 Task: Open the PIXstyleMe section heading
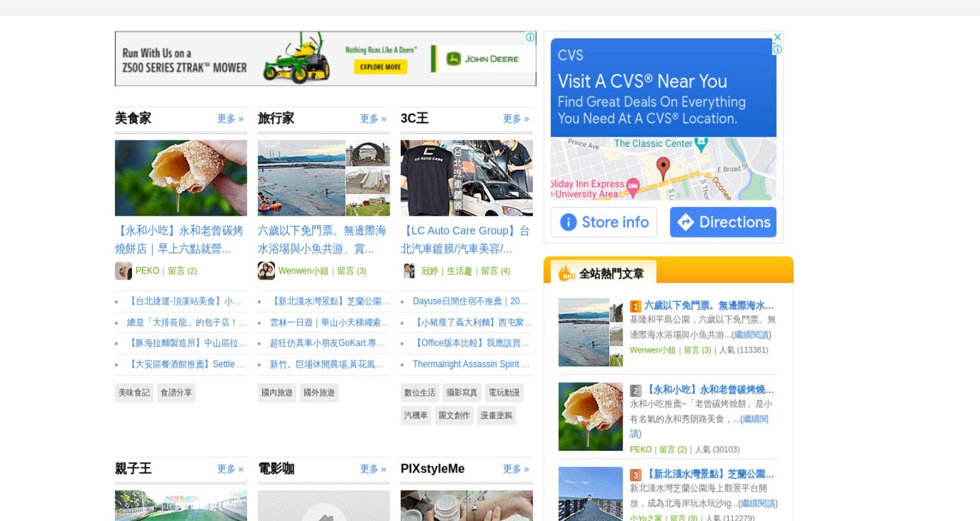click(x=433, y=468)
